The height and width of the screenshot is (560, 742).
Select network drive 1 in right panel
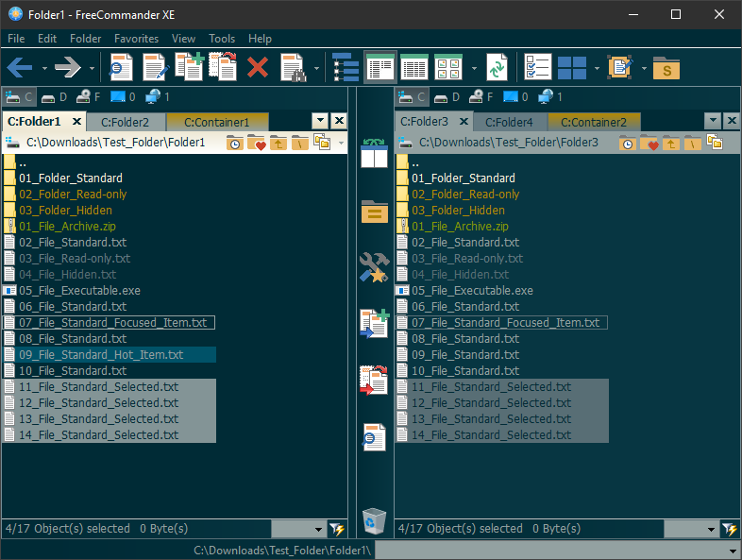549,97
